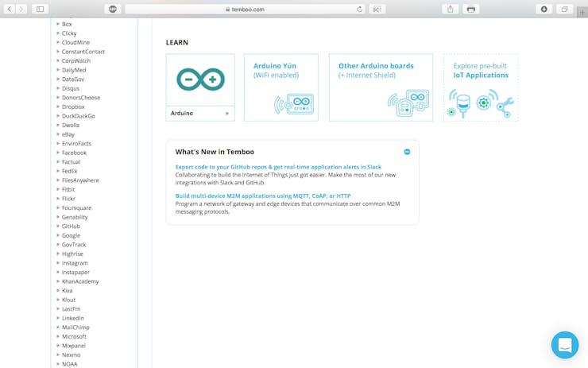Select Fitbit in the library list

(x=68, y=189)
